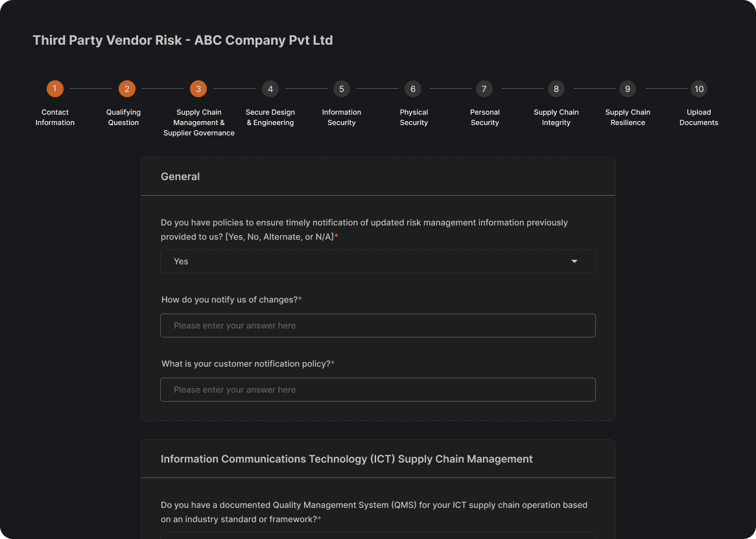Select step 10 circle Upload Documents
Image resolution: width=756 pixels, height=539 pixels.
(x=699, y=89)
